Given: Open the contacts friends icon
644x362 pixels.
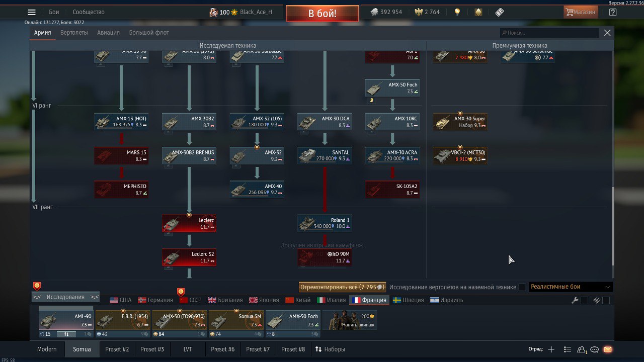Looking at the screenshot, I should (x=582, y=349).
